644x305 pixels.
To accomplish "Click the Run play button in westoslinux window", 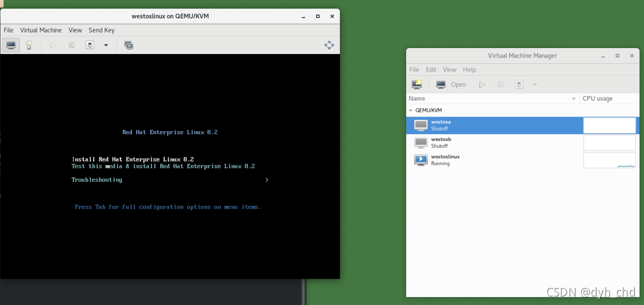I will (53, 45).
